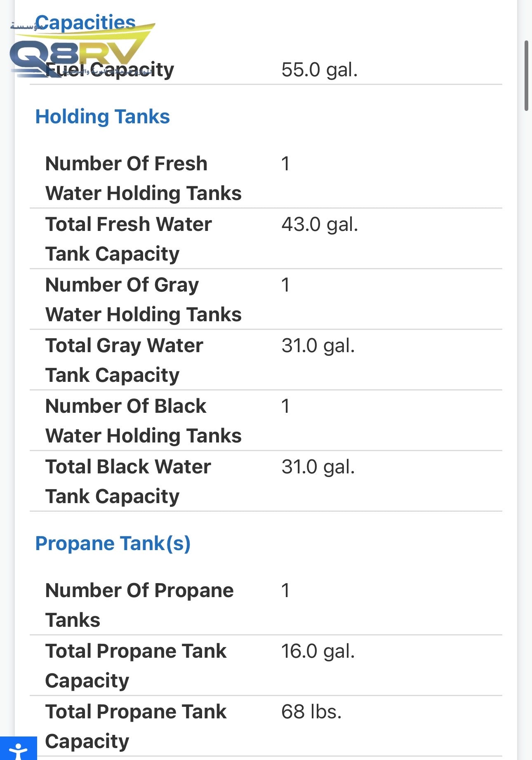Screen dimensions: 532x760
Task: Select the 68 lbs. propane capacity value
Action: pos(311,712)
